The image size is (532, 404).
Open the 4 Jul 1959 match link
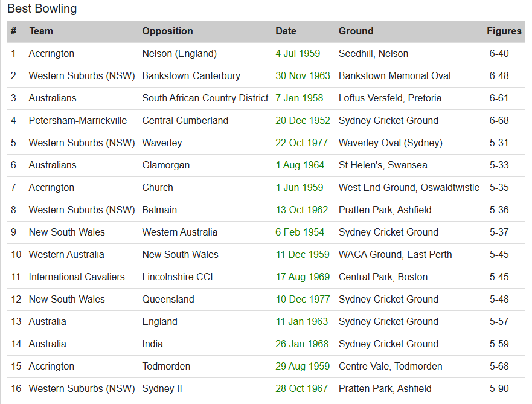pyautogui.click(x=298, y=53)
